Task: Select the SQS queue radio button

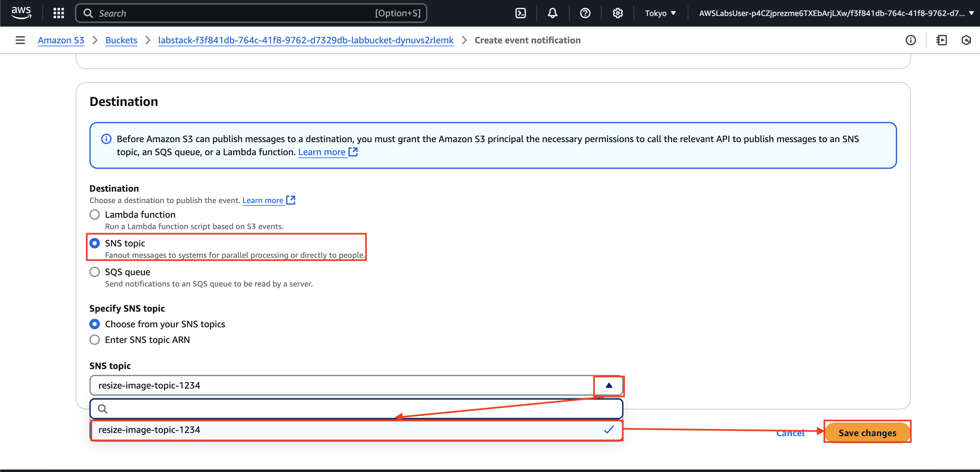Action: click(95, 272)
